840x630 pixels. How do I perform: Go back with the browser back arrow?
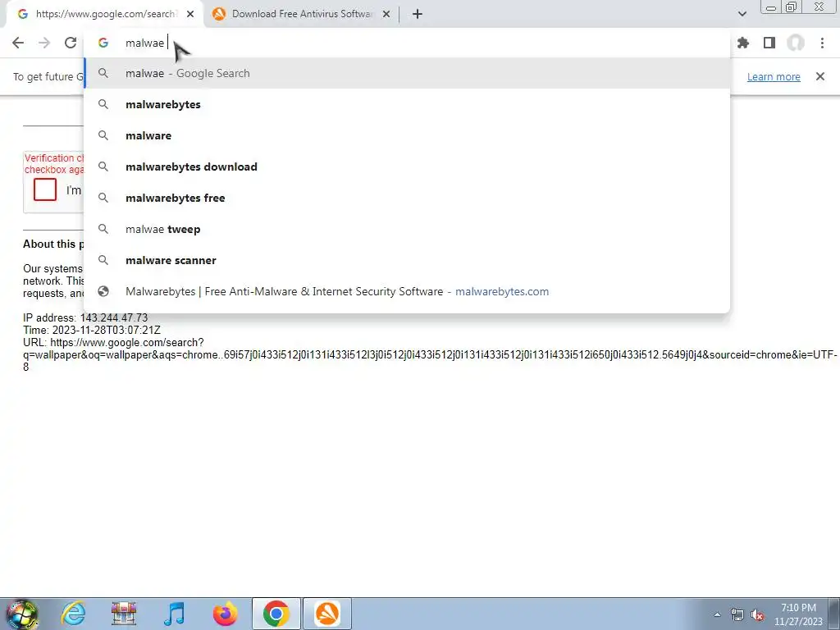[x=18, y=43]
